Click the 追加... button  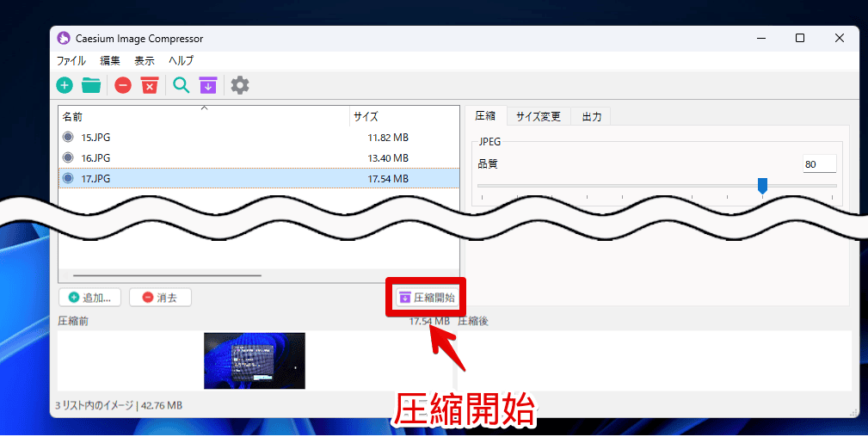click(89, 298)
